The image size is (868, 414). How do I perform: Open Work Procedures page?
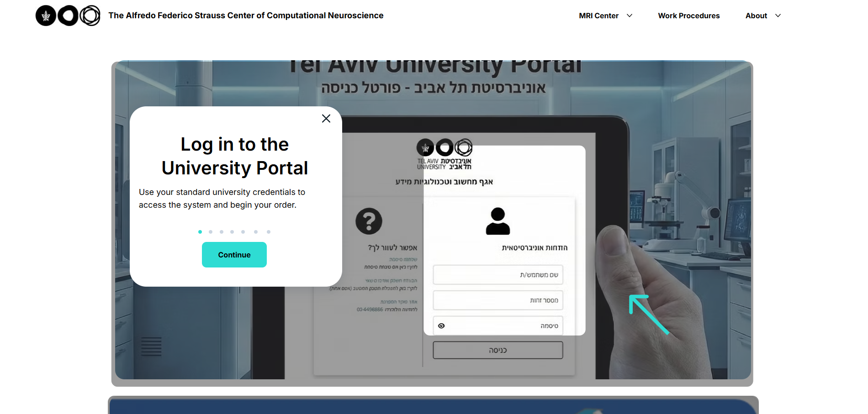point(688,16)
